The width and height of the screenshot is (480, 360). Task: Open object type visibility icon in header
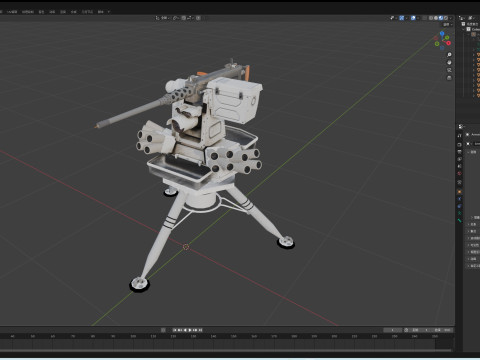coord(392,18)
